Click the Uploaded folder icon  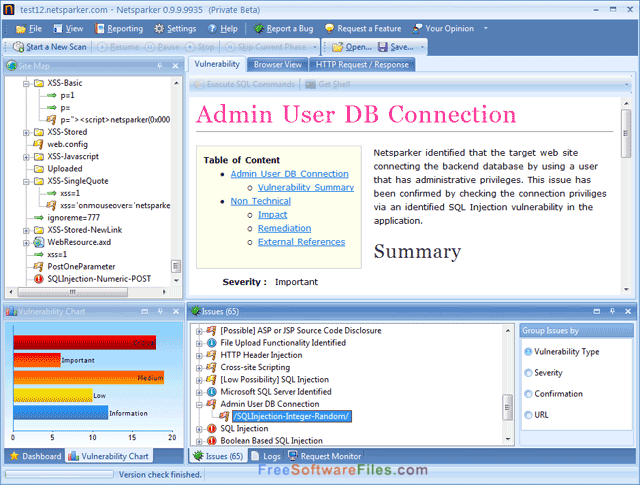[39, 169]
